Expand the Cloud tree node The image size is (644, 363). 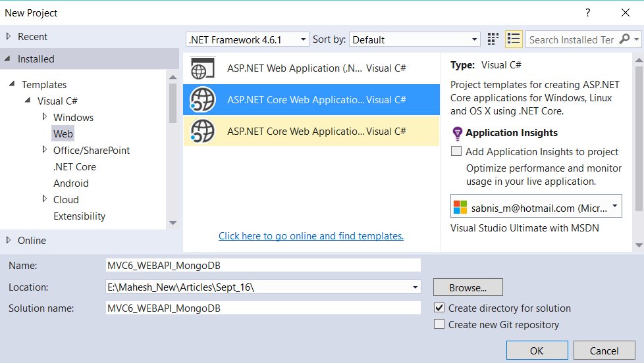(44, 199)
